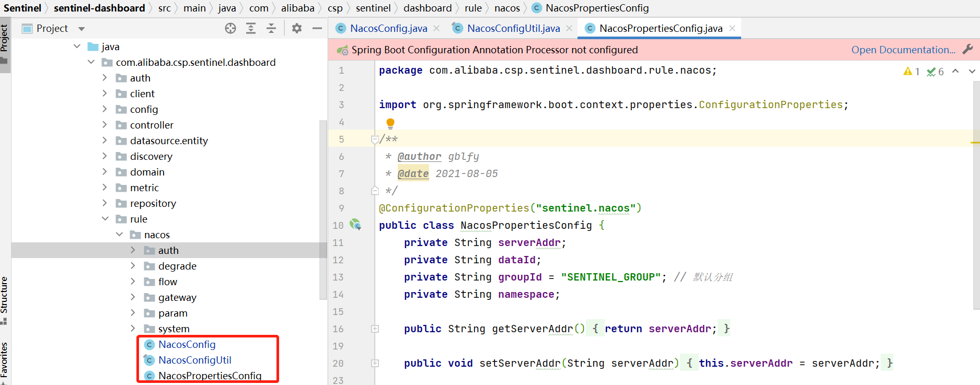Click the Project panel title label
The width and height of the screenshot is (980, 385).
pos(52,28)
